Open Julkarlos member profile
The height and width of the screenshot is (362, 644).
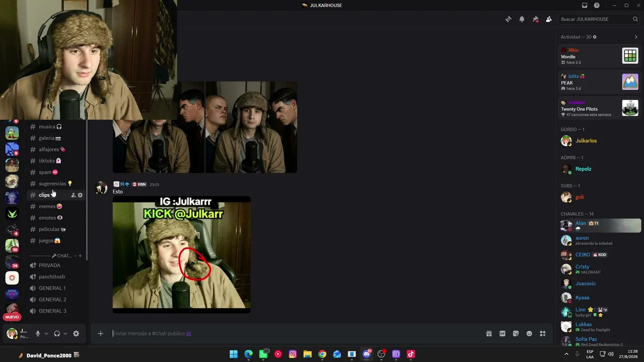pyautogui.click(x=599, y=141)
